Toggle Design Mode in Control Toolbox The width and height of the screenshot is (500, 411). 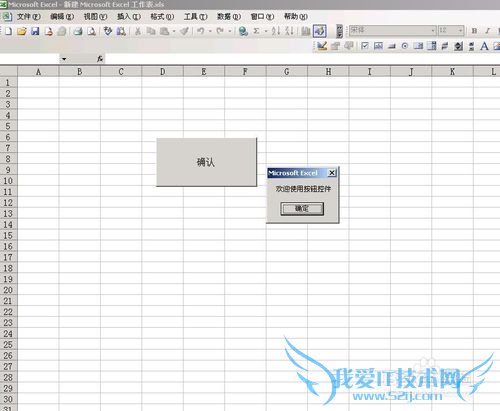(x=322, y=46)
